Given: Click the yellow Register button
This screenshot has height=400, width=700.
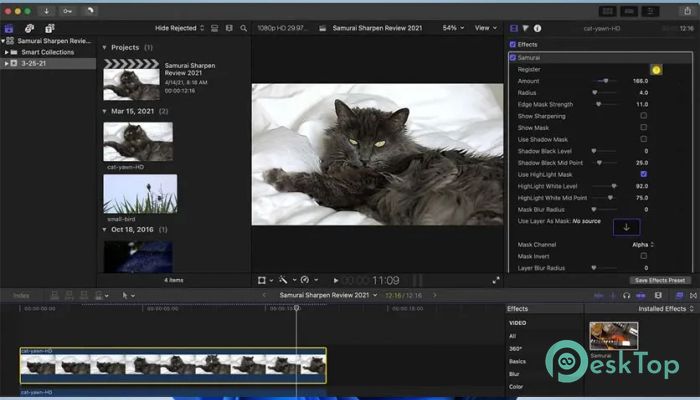Looking at the screenshot, I should [656, 70].
